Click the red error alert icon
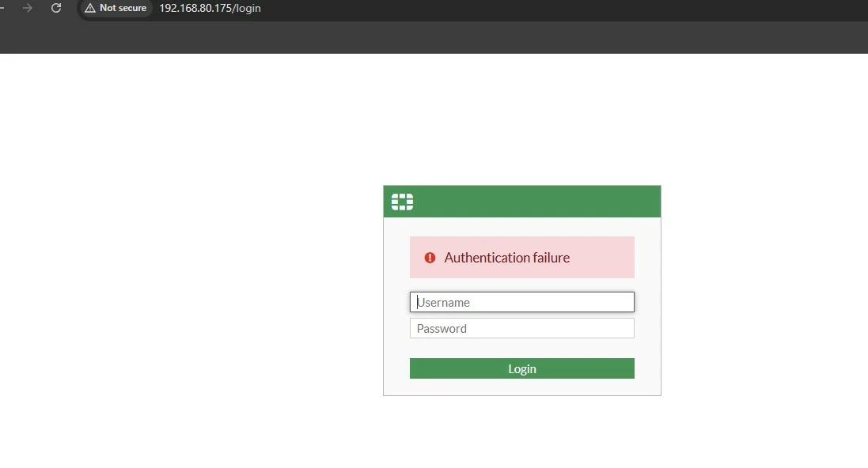Viewport: 868px width, 468px height. pyautogui.click(x=430, y=258)
